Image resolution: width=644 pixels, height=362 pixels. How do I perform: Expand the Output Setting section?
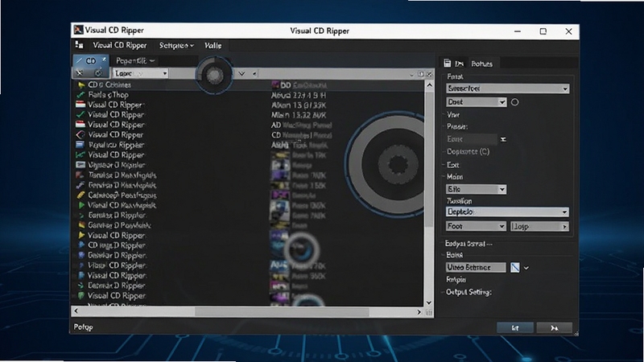click(x=469, y=292)
